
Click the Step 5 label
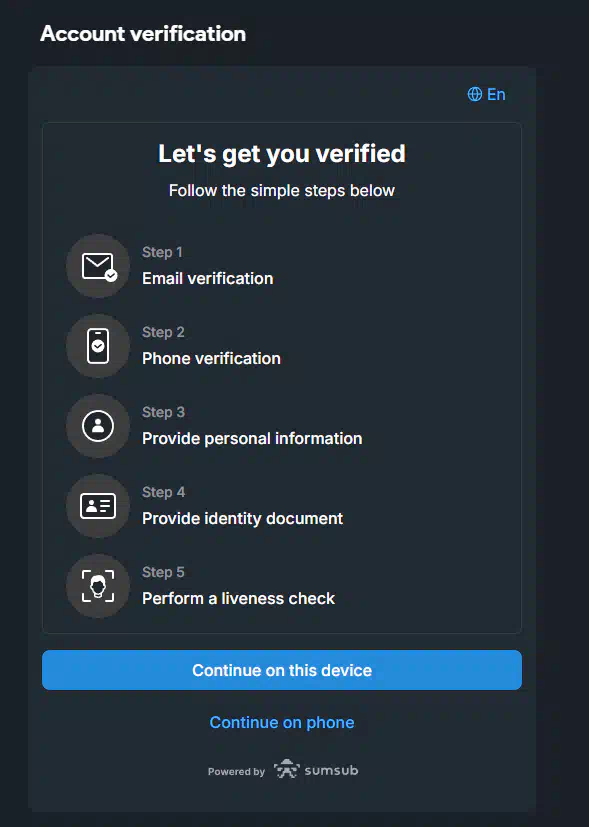point(163,572)
